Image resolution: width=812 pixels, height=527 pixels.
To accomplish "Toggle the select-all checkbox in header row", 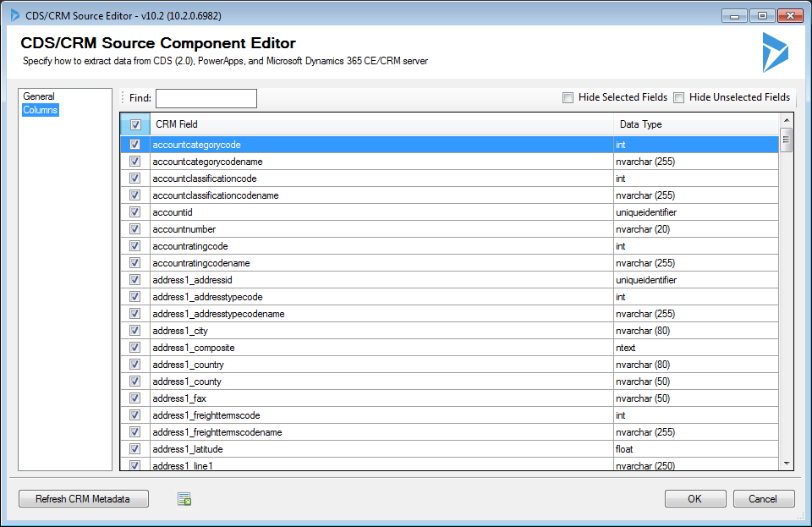I will [x=135, y=124].
